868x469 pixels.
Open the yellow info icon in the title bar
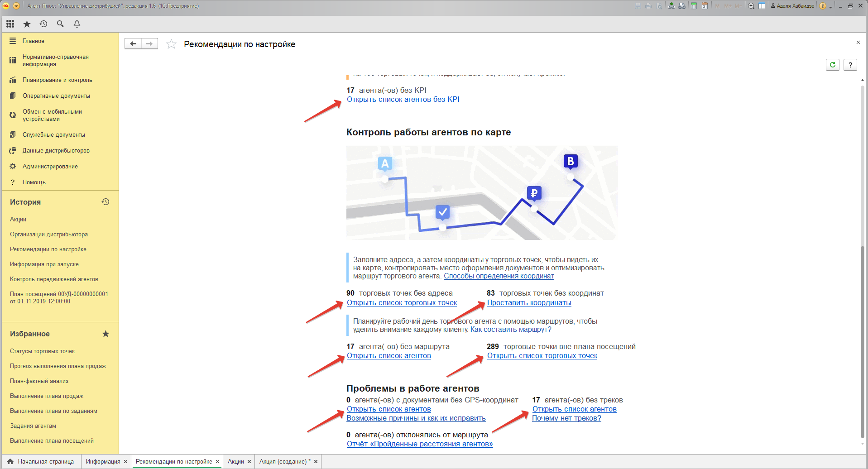click(x=823, y=6)
